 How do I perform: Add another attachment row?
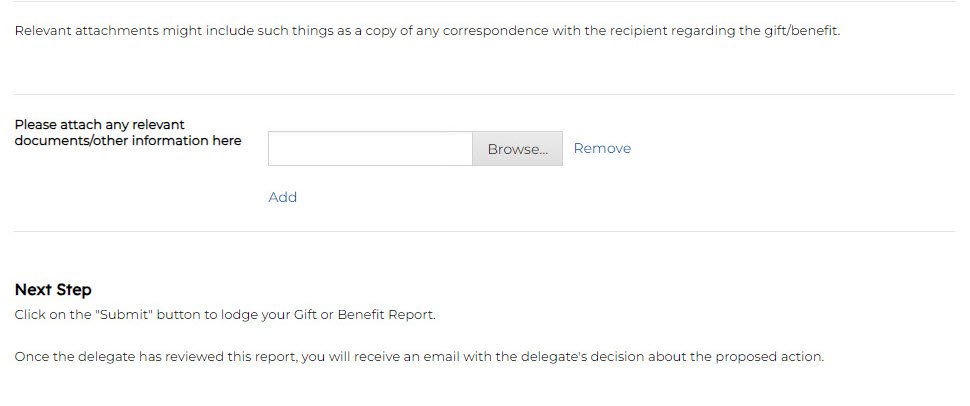[282, 197]
